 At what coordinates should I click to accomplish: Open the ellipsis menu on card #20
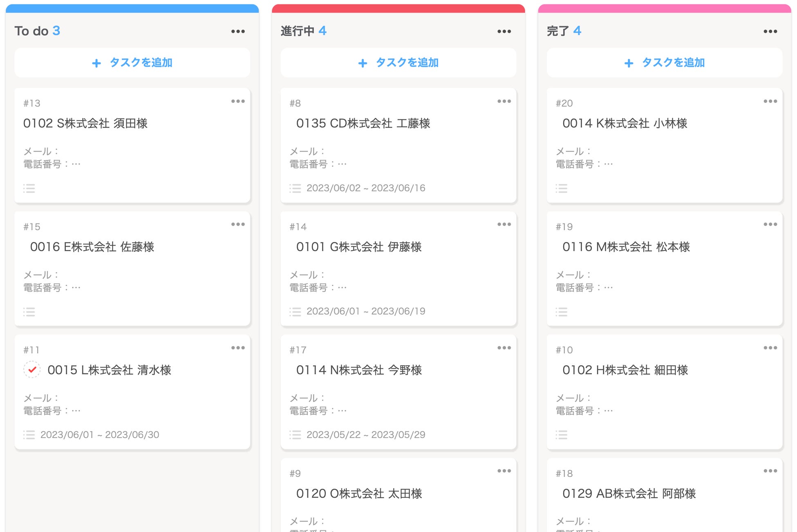(770, 101)
